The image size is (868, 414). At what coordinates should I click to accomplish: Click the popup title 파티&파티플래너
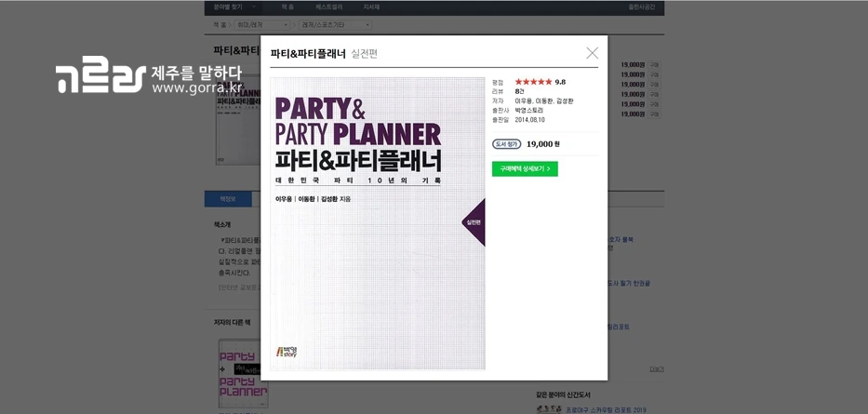[x=308, y=54]
